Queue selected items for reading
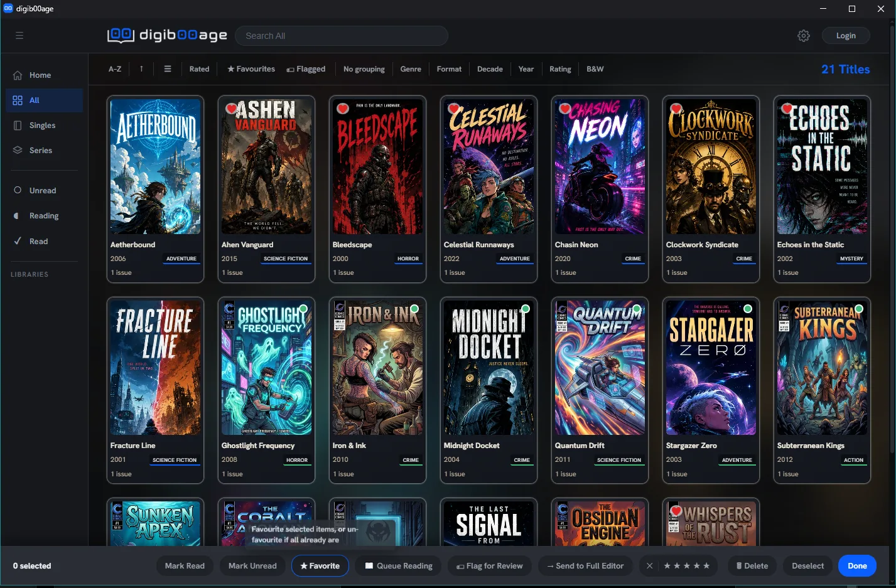Screen dimensions: 896x588 pos(398,566)
